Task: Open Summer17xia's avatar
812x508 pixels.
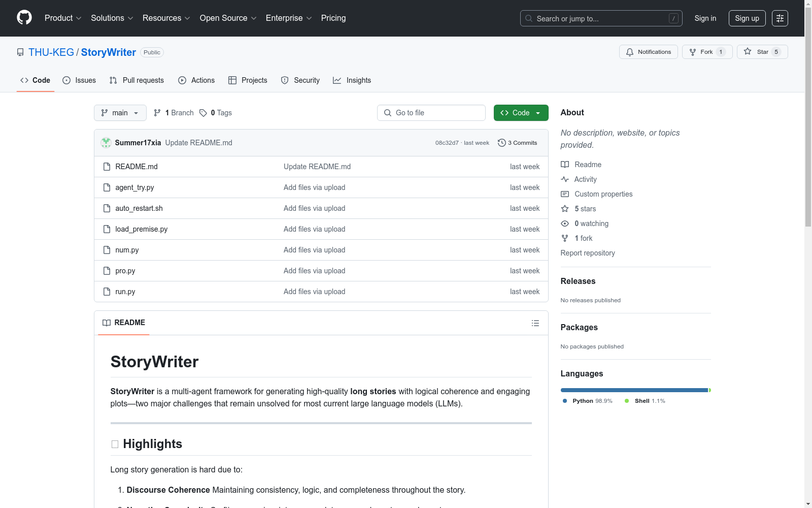Action: tap(106, 143)
